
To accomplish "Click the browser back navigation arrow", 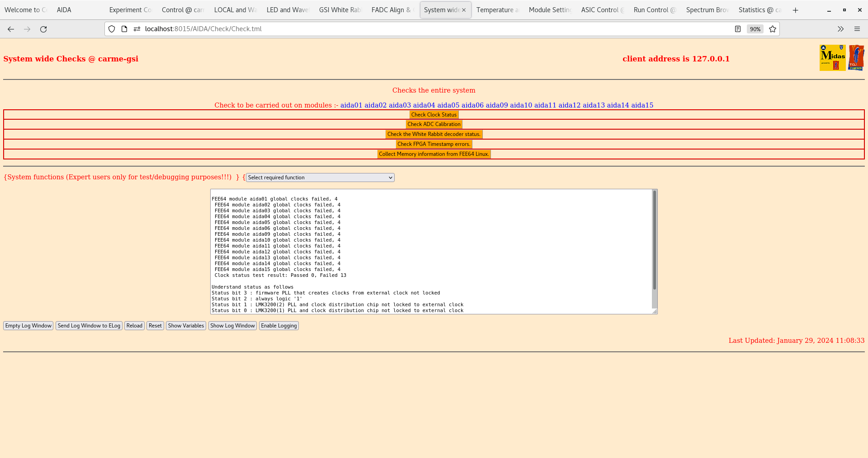I will (11, 29).
